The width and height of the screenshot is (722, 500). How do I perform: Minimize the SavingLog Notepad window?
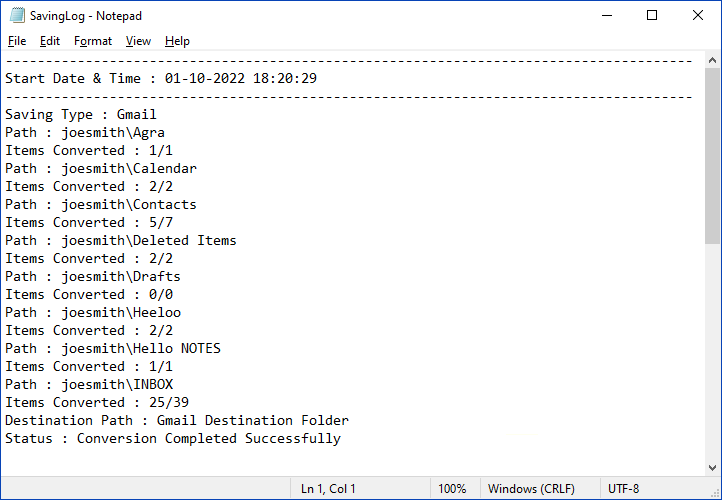pos(607,15)
